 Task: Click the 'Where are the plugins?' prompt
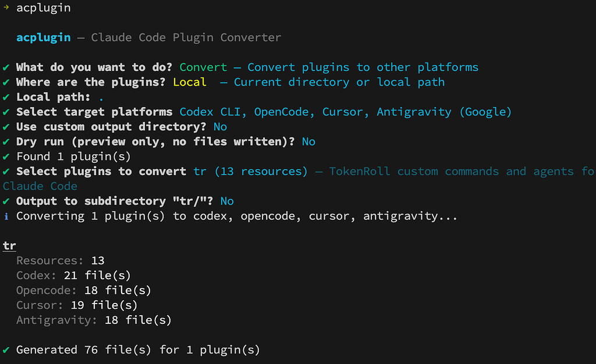coord(91,82)
